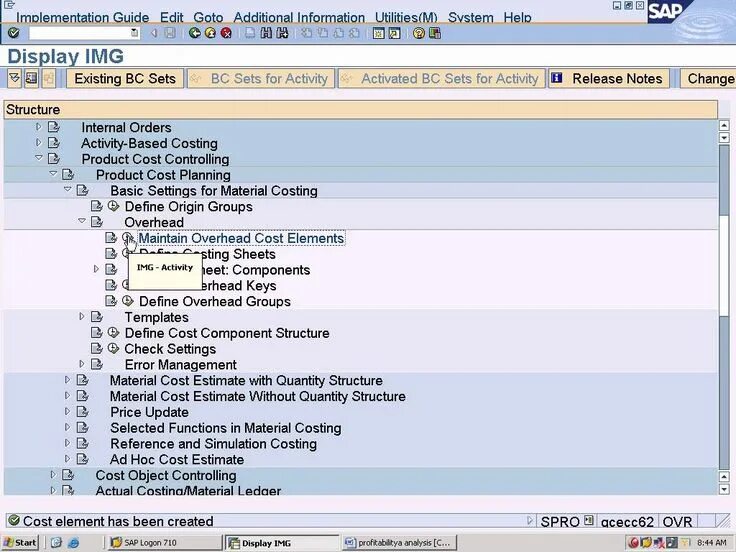Select Maintain Overhead Cost Elements entry
Image resolution: width=736 pixels, height=552 pixels.
(241, 238)
